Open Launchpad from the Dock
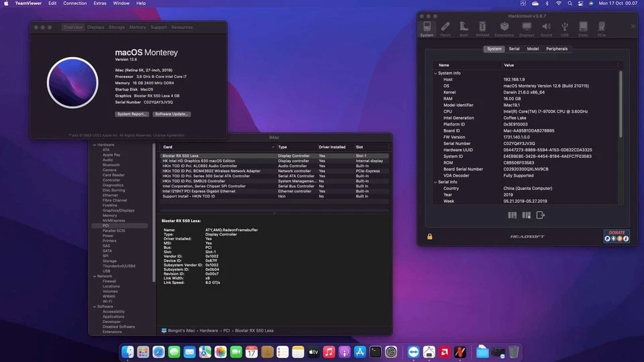This screenshot has height=362, width=644. [143, 352]
